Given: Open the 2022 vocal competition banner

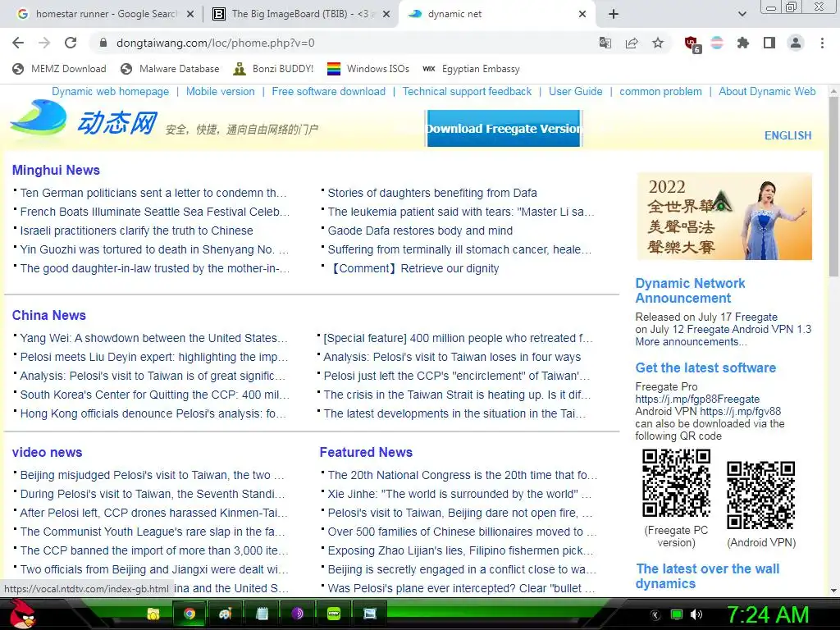Looking at the screenshot, I should tap(724, 217).
